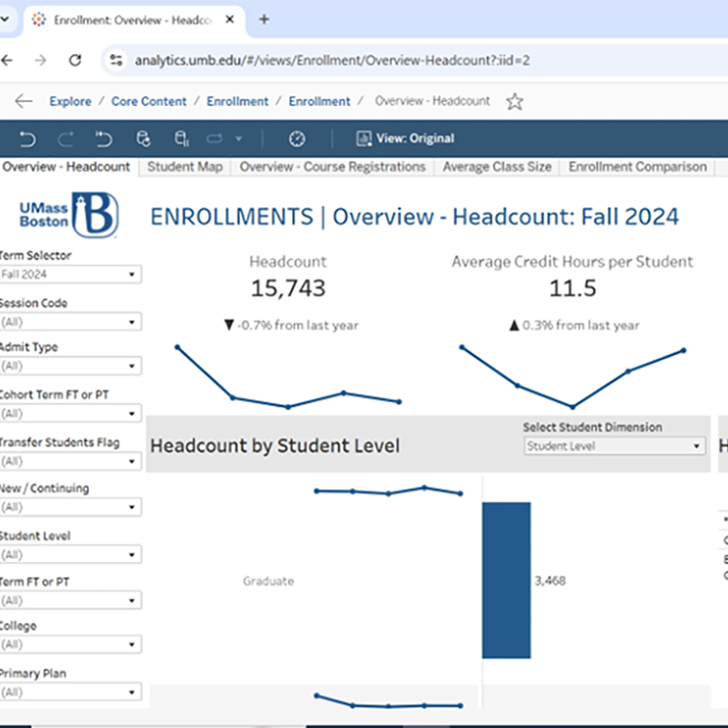
Task: Revert the dashboard using the replay icon
Action: pyautogui.click(x=104, y=139)
